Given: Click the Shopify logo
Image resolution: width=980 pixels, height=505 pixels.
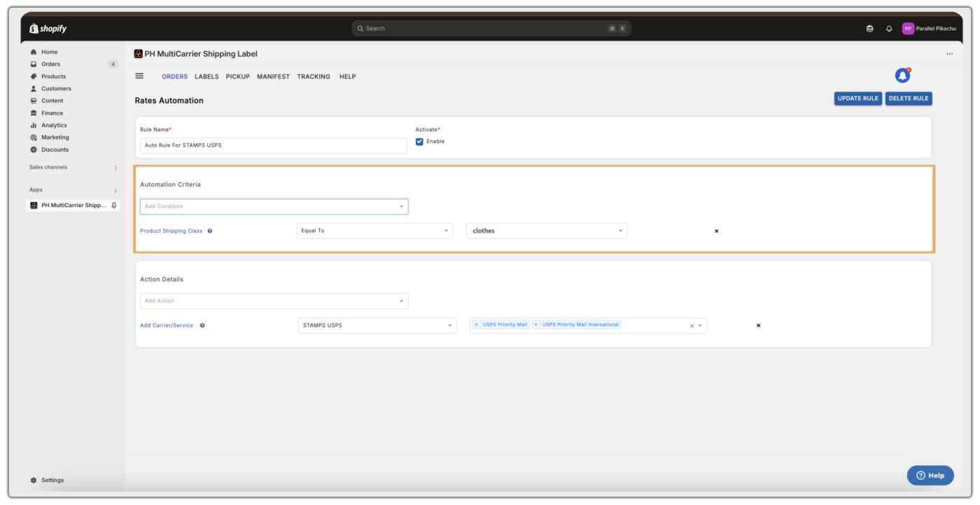Looking at the screenshot, I should pos(48,29).
